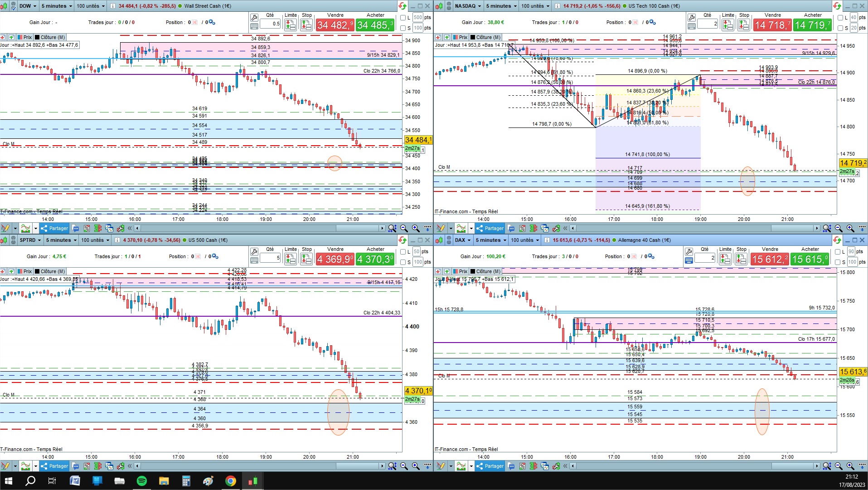Check the L checkbox in DAX order panel
The height and width of the screenshot is (490, 868).
[838, 252]
